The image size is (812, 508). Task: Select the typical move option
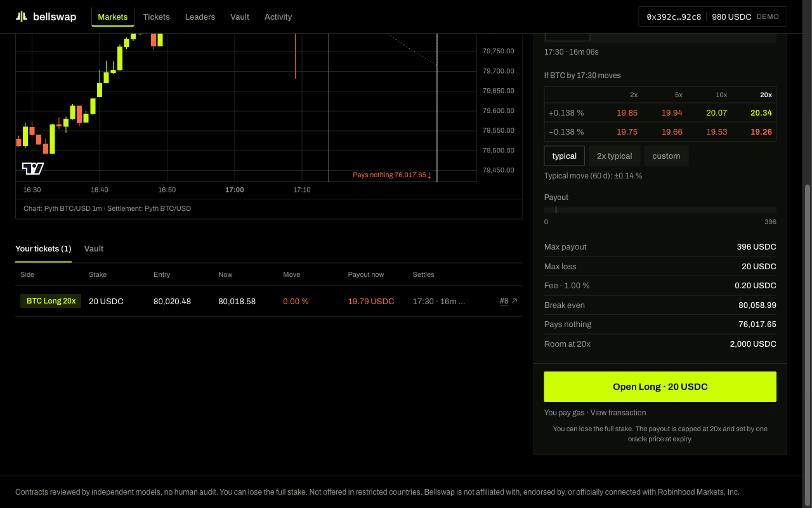coord(565,156)
